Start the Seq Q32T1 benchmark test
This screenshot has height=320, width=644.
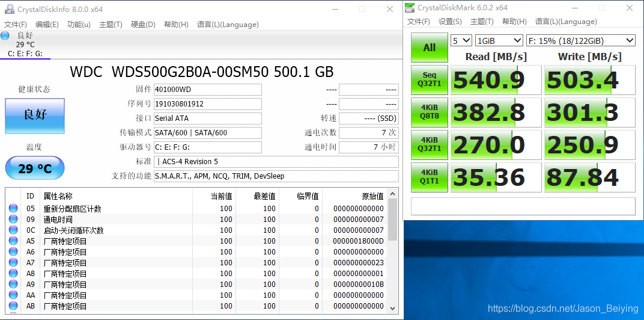click(x=430, y=80)
